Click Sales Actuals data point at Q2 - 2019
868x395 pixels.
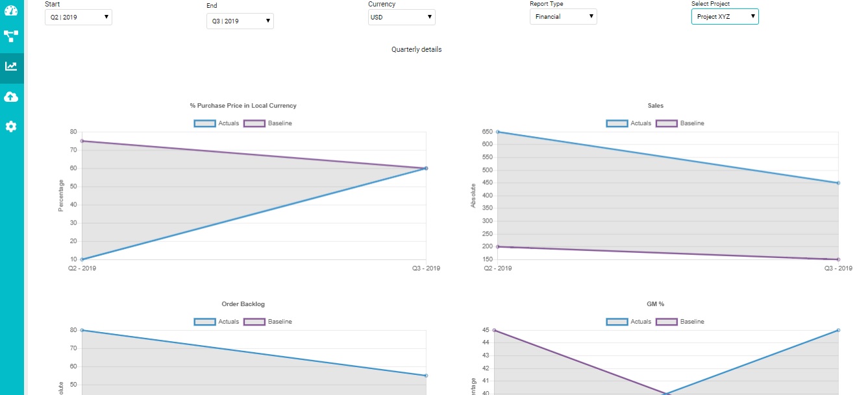(498, 132)
